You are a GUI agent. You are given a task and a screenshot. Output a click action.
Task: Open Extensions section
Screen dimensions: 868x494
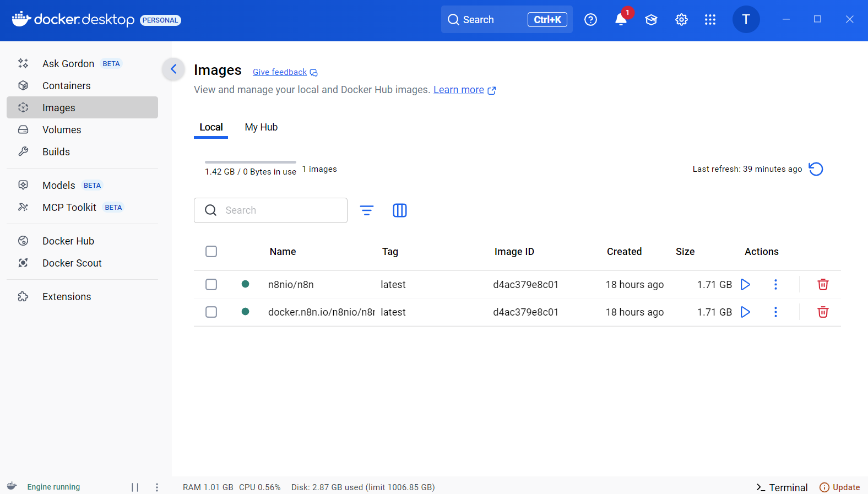(83, 296)
